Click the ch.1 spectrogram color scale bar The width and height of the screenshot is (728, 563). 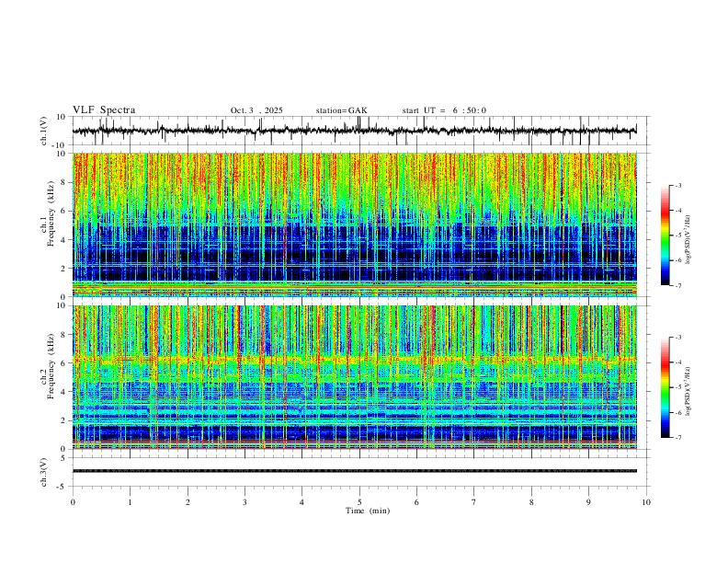point(665,236)
